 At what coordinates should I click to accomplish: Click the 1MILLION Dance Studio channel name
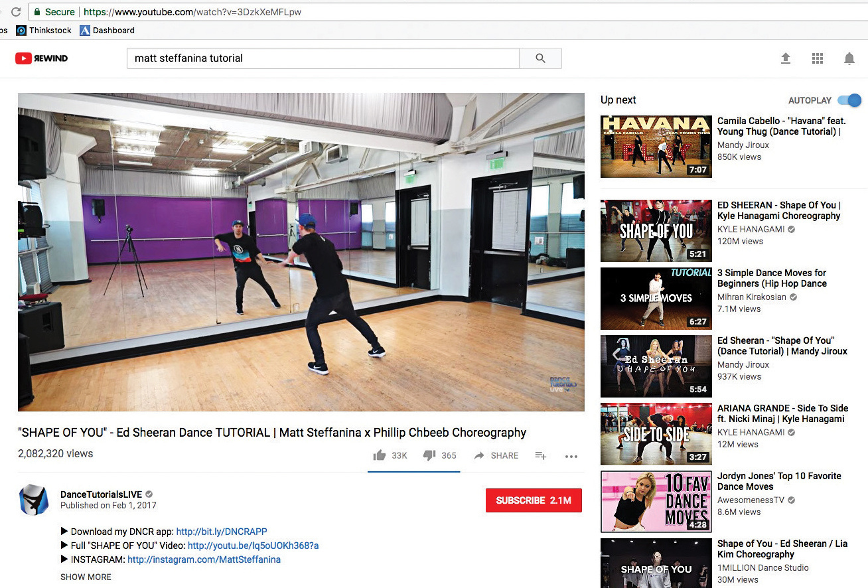[763, 567]
